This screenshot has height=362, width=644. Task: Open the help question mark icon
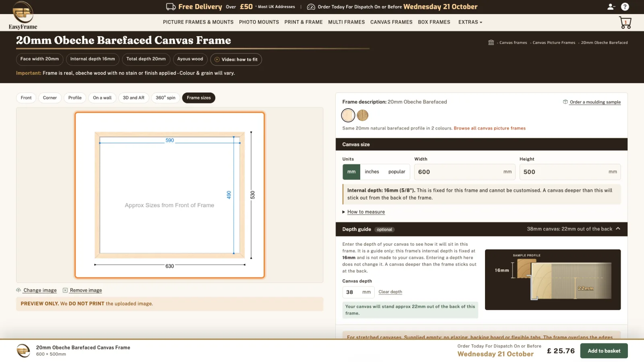tap(625, 6)
